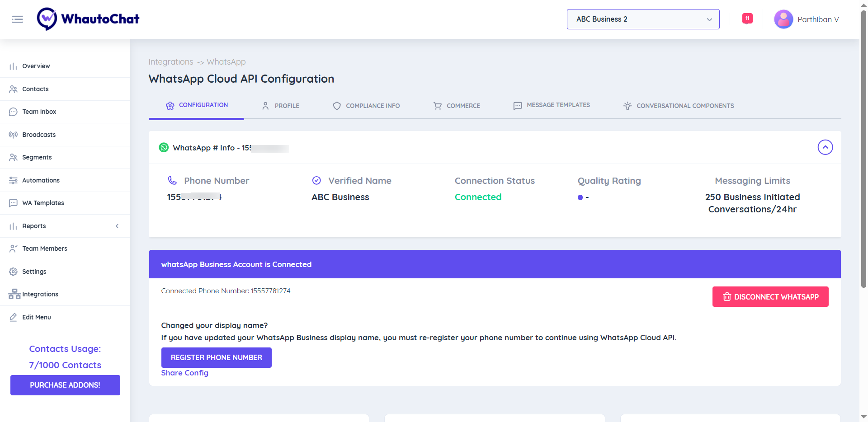The height and width of the screenshot is (422, 868).
Task: Expand the Reports submenu arrow
Action: [x=117, y=226]
